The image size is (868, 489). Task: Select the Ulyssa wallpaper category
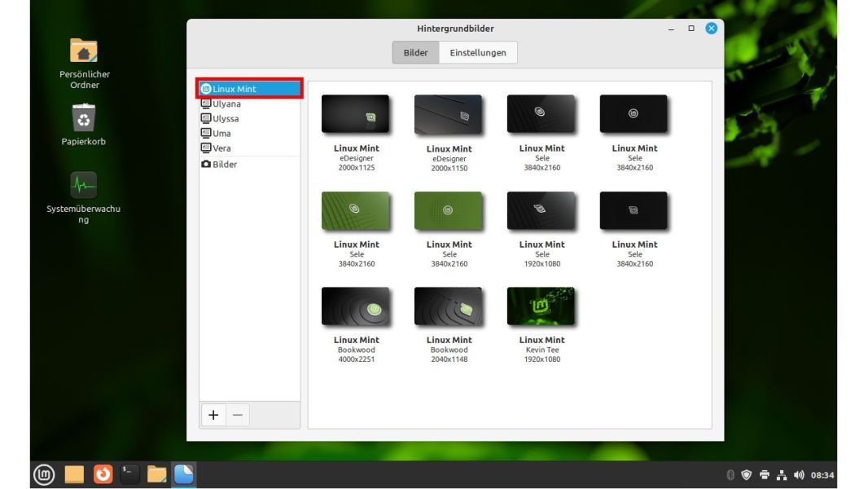[x=250, y=118]
